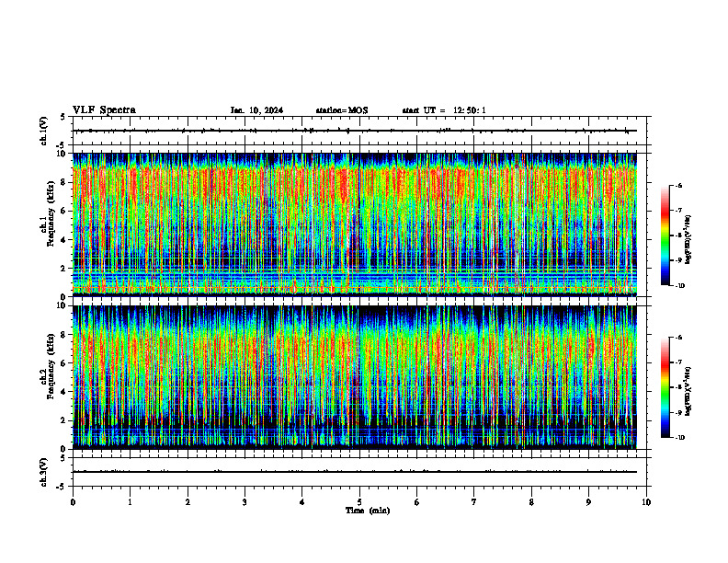Click the "1" tick on the time axis

click(x=130, y=502)
